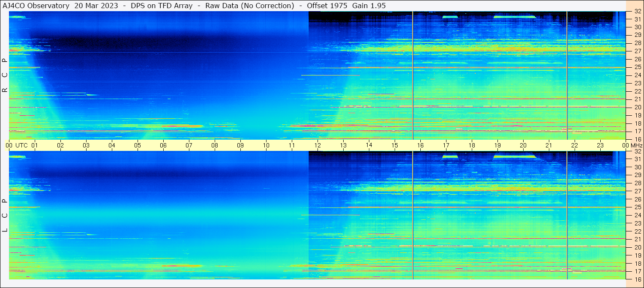The height and width of the screenshot is (288, 644).
Task: Click the 'UTC' label on time axis
Action: tap(22, 145)
